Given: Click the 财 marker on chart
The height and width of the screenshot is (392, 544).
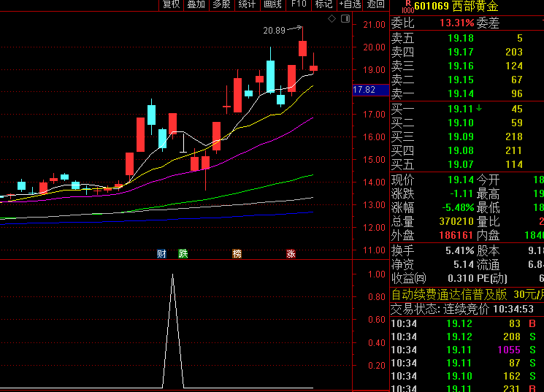Looking at the screenshot, I should (x=161, y=254).
